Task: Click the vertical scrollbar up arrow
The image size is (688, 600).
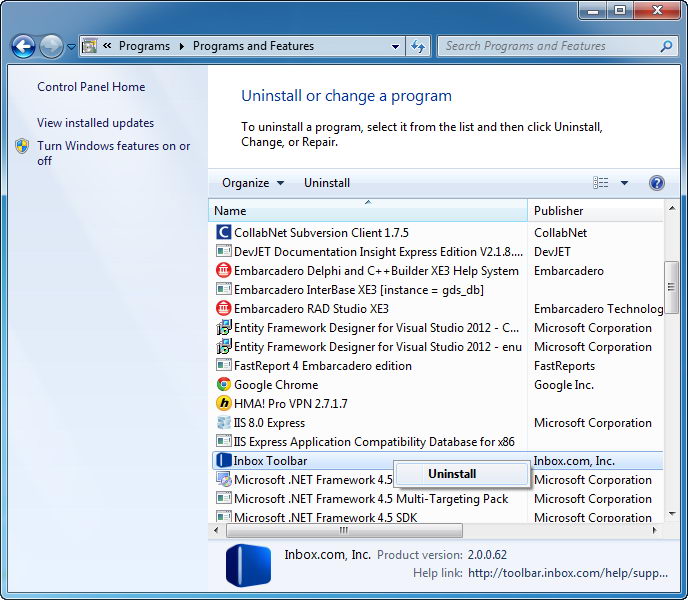Action: pyautogui.click(x=672, y=208)
